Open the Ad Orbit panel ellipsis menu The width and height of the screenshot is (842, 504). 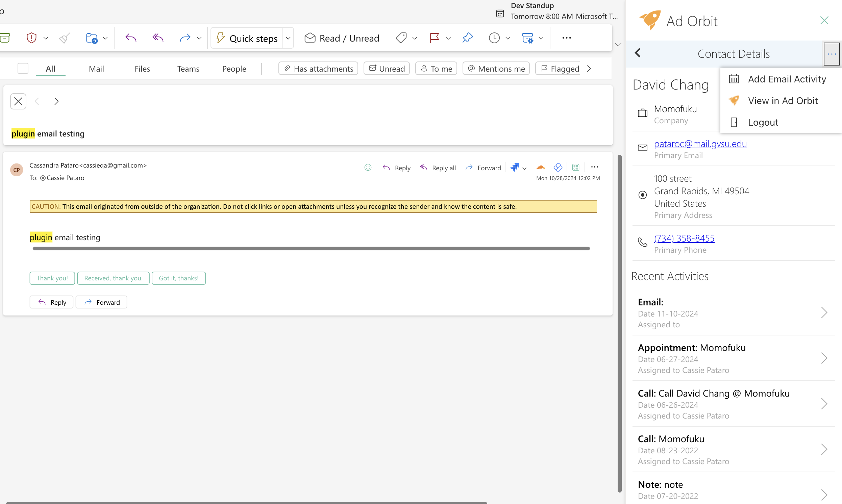click(x=832, y=54)
